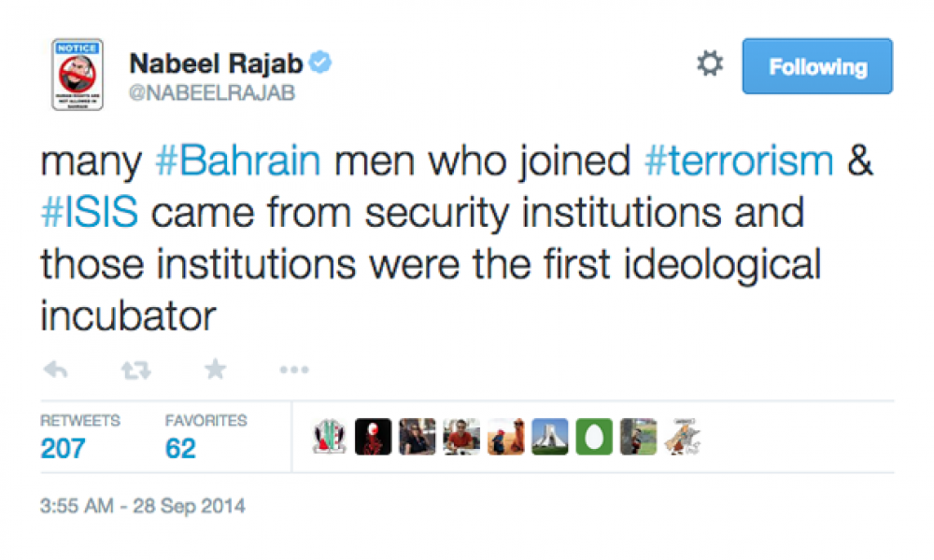This screenshot has width=934, height=560.
Task: Favorite the tweet with the star icon
Action: click(x=215, y=370)
